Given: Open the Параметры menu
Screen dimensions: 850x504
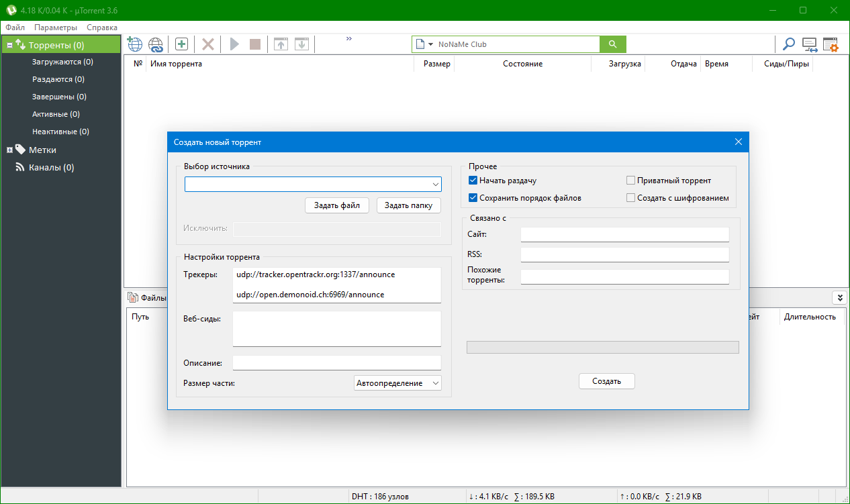Looking at the screenshot, I should tap(56, 28).
